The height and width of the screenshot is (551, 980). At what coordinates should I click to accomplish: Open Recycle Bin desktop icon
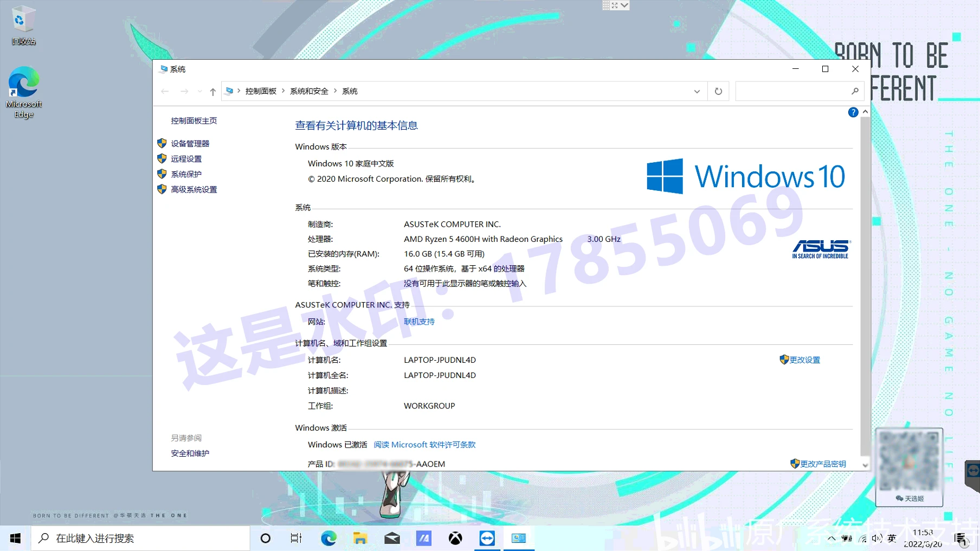pos(23,26)
